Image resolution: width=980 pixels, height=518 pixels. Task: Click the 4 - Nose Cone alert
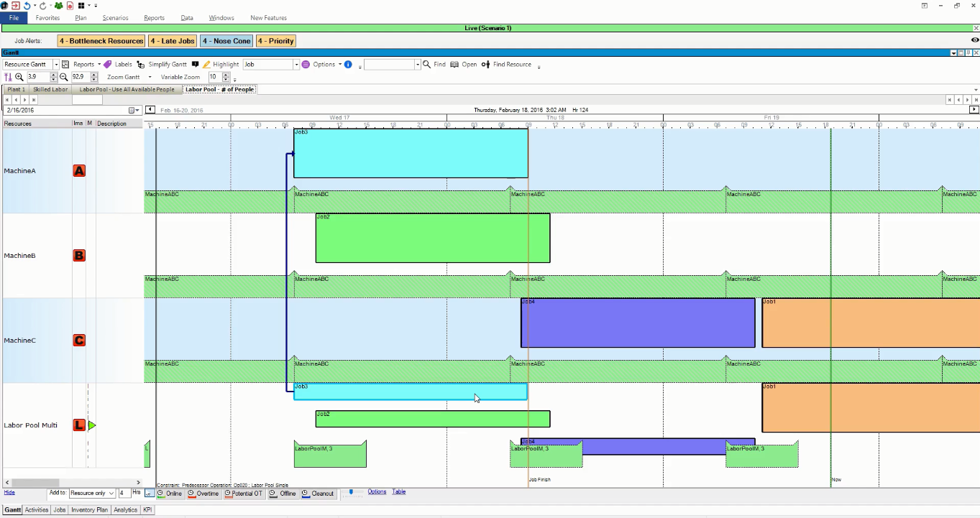226,41
